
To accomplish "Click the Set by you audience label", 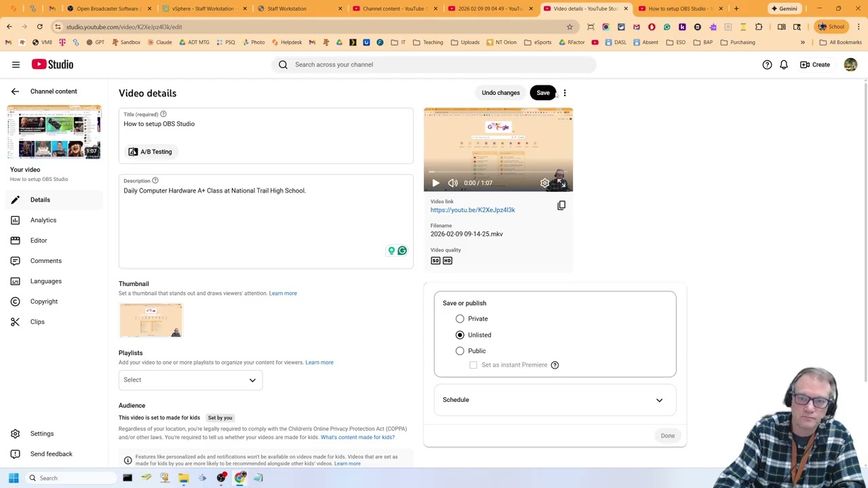I will (220, 418).
